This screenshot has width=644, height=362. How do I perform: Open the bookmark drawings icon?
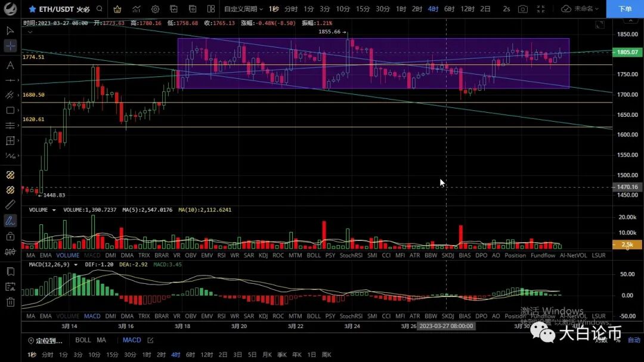pos(10,271)
